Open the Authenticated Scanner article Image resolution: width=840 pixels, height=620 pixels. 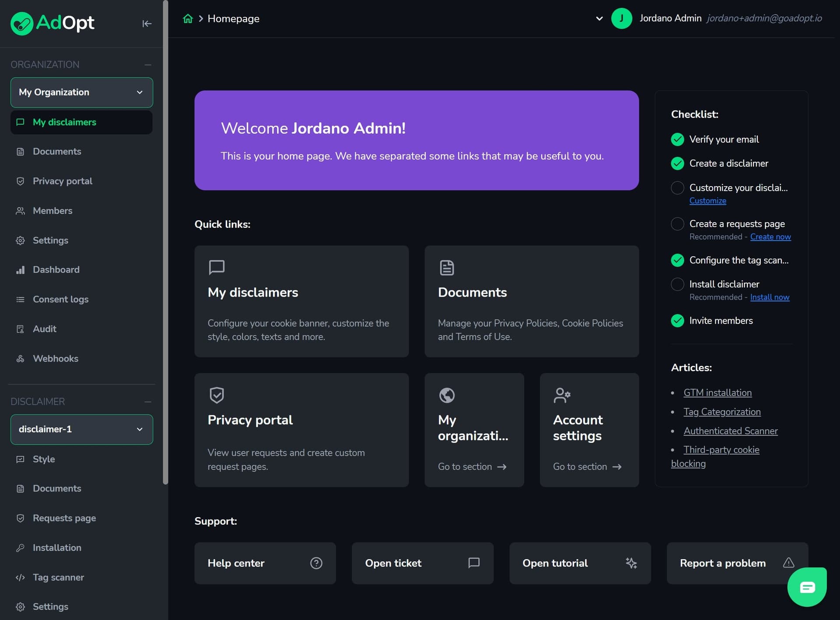tap(731, 431)
